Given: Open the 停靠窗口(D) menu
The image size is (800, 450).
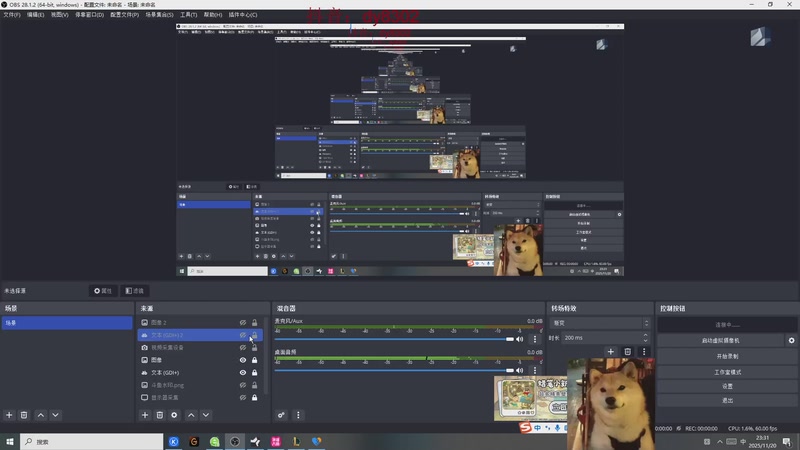Looking at the screenshot, I should (89, 15).
